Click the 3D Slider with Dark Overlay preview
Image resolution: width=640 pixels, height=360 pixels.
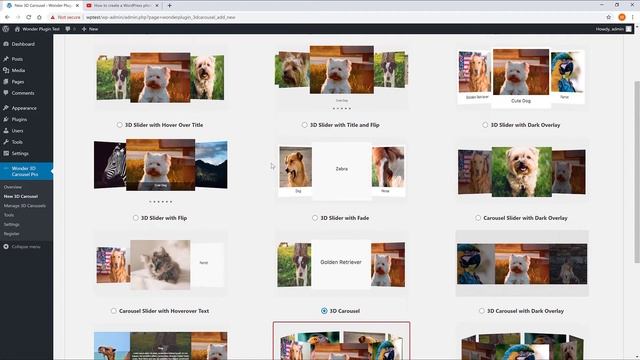[x=522, y=78]
